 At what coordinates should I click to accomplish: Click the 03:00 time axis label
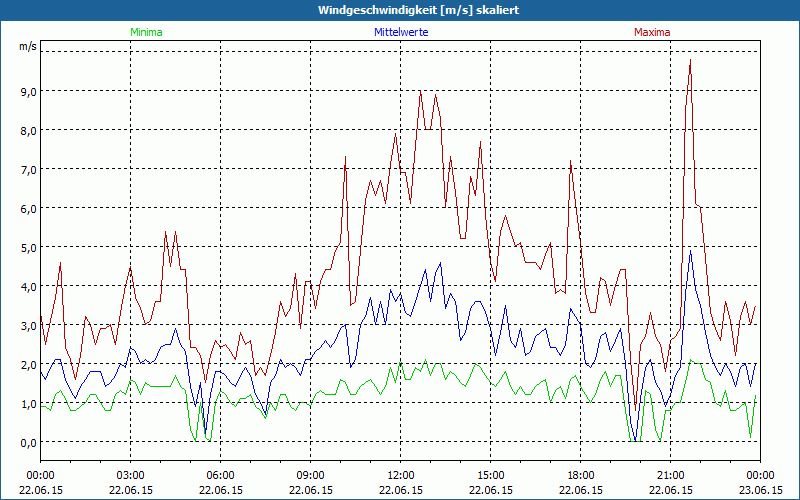point(131,476)
